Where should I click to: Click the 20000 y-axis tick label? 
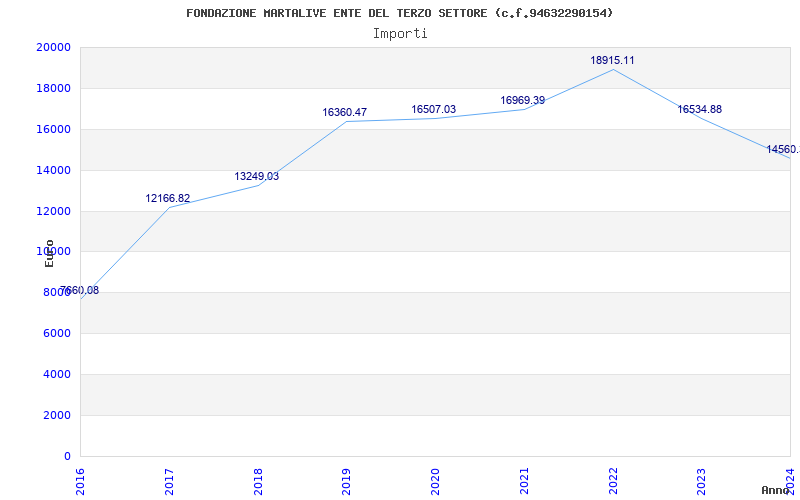pos(53,48)
